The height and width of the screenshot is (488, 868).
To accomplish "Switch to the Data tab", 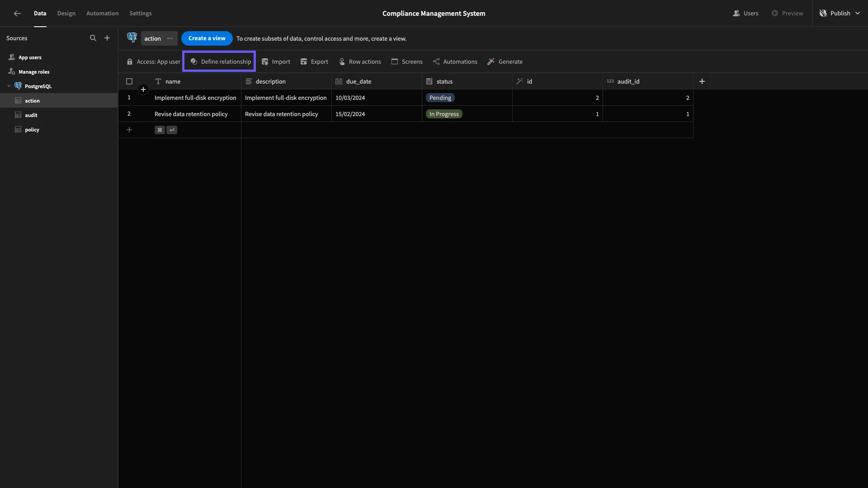I will pyautogui.click(x=40, y=14).
